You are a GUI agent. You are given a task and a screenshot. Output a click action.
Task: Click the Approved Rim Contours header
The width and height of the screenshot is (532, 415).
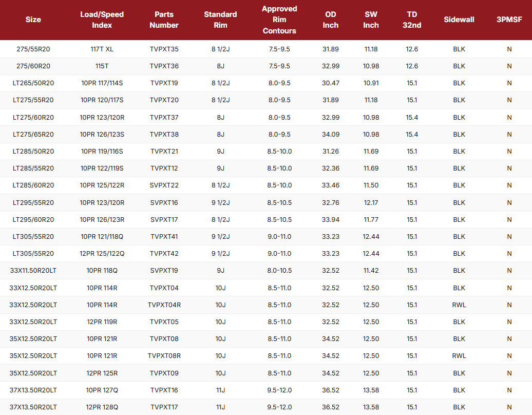[x=279, y=20]
